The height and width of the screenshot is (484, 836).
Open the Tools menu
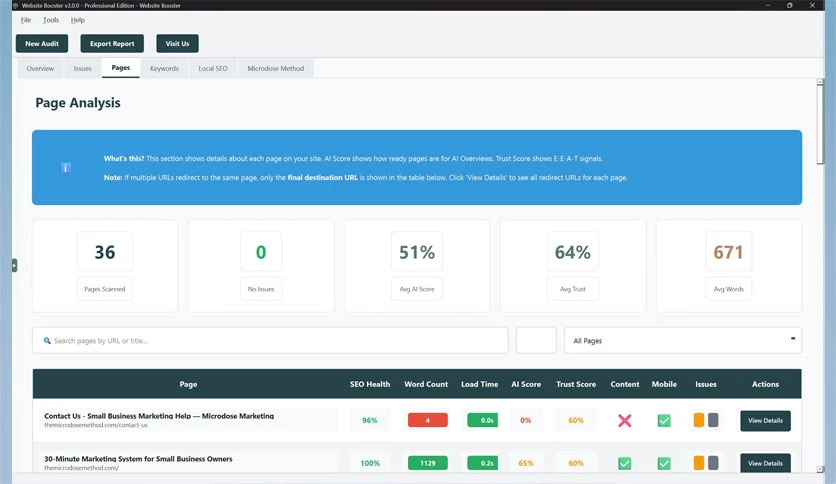click(51, 20)
